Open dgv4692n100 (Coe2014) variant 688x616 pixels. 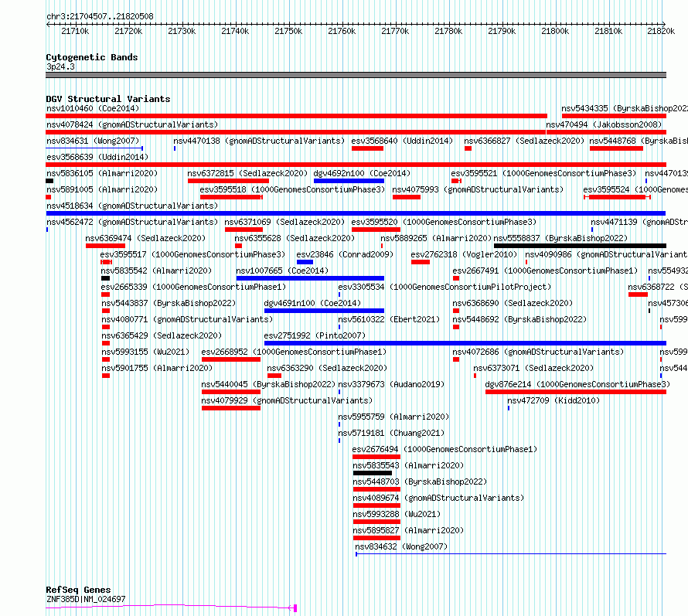[362, 173]
